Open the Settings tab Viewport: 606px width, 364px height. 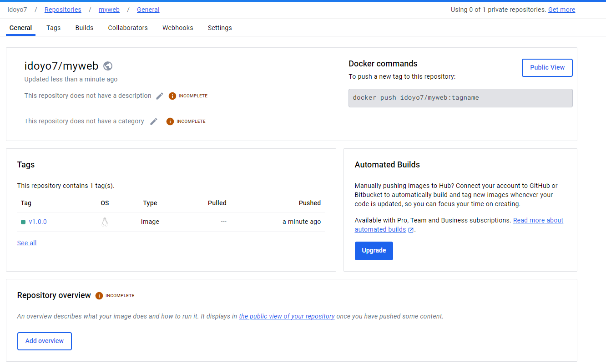220,28
